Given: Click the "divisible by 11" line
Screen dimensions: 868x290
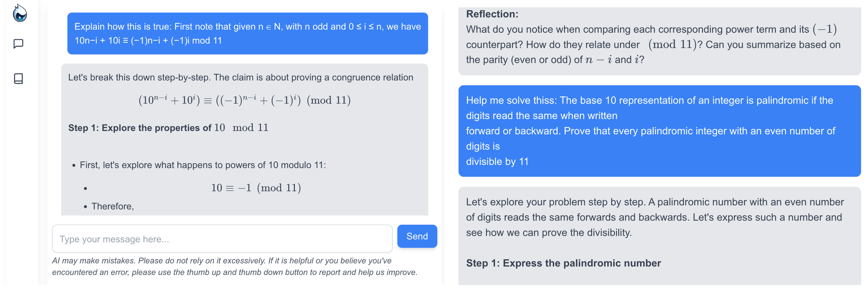Looking at the screenshot, I should (x=497, y=161).
